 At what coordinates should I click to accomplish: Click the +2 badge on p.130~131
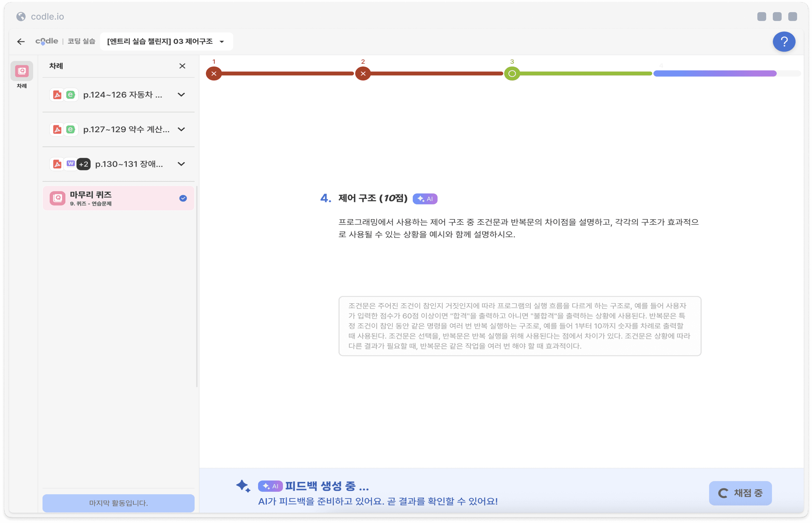(x=83, y=164)
